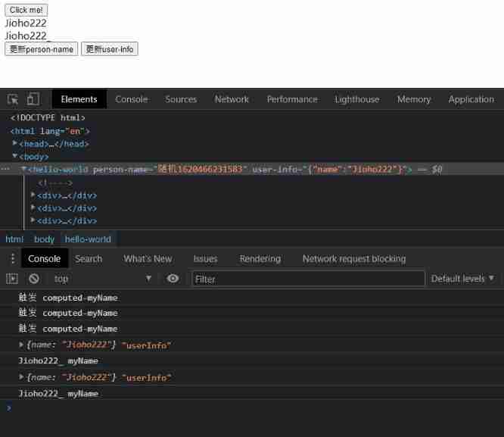Toggle the device toolbar icon
Viewport: 504px width, 437px height.
point(33,99)
